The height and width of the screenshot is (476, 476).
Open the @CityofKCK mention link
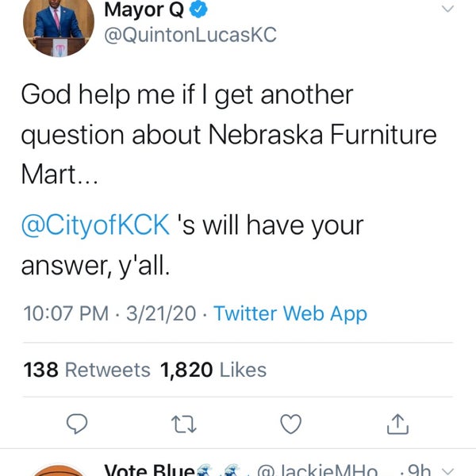point(95,225)
